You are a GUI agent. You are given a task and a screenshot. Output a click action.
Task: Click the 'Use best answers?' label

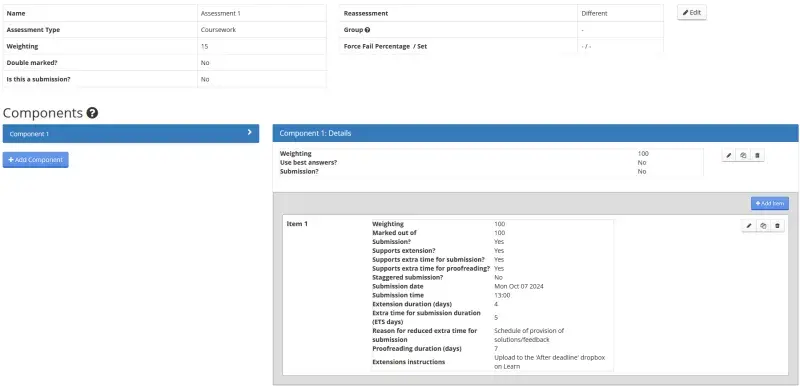(309, 163)
